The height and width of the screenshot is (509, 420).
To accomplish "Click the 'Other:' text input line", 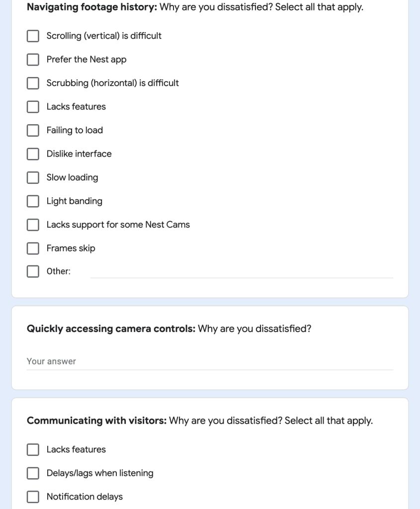I will coord(242,271).
